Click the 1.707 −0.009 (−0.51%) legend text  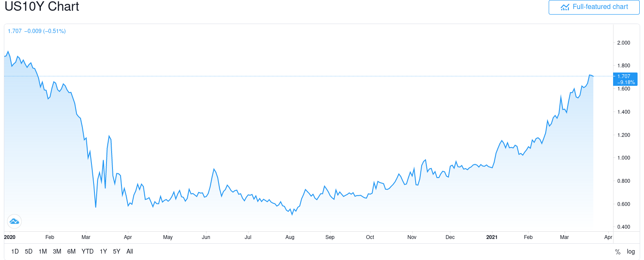pyautogui.click(x=37, y=31)
